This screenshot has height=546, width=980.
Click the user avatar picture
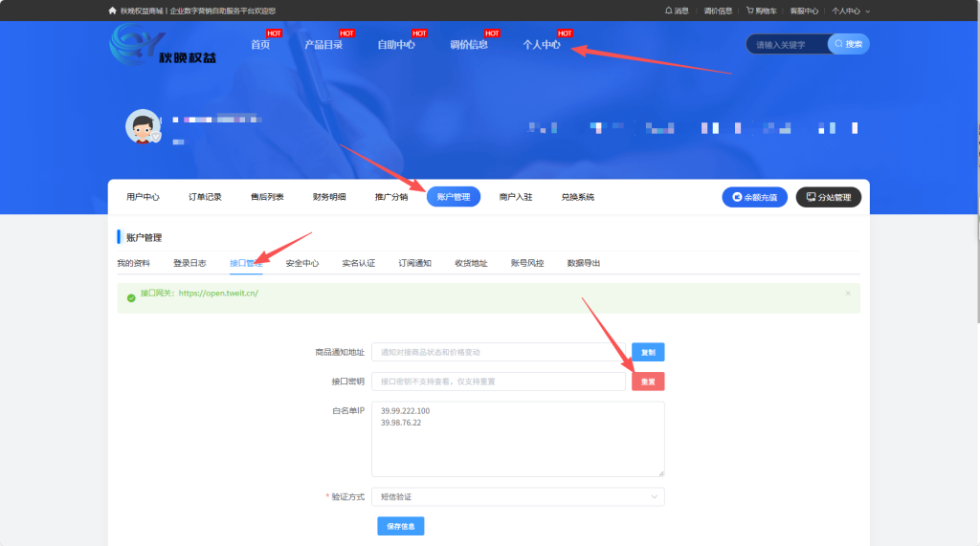143,125
